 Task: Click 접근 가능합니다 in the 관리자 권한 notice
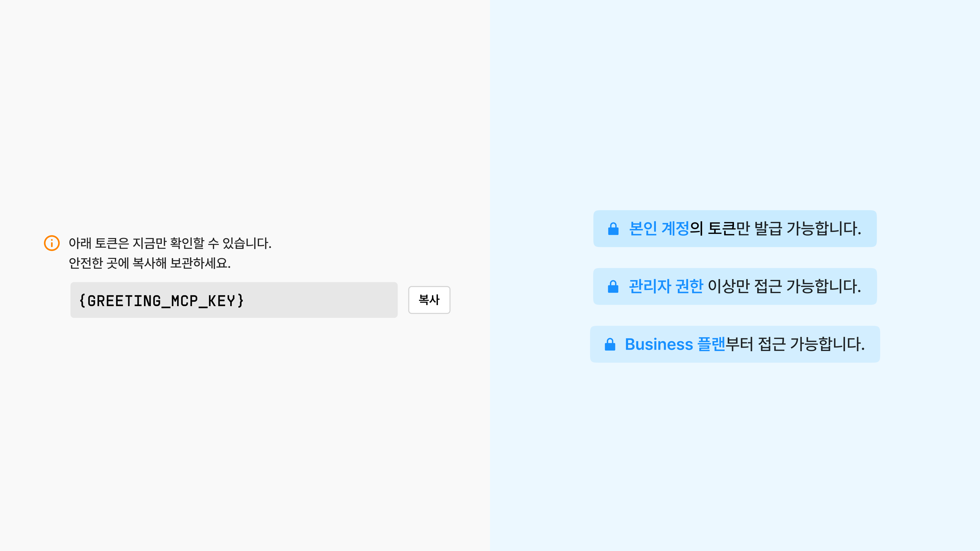click(808, 286)
